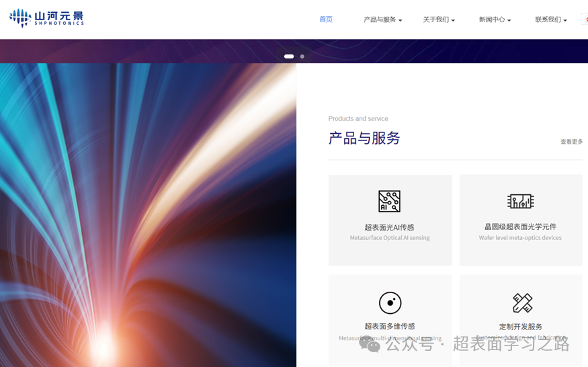
Task: Select the first active carousel indicator
Action: (289, 56)
